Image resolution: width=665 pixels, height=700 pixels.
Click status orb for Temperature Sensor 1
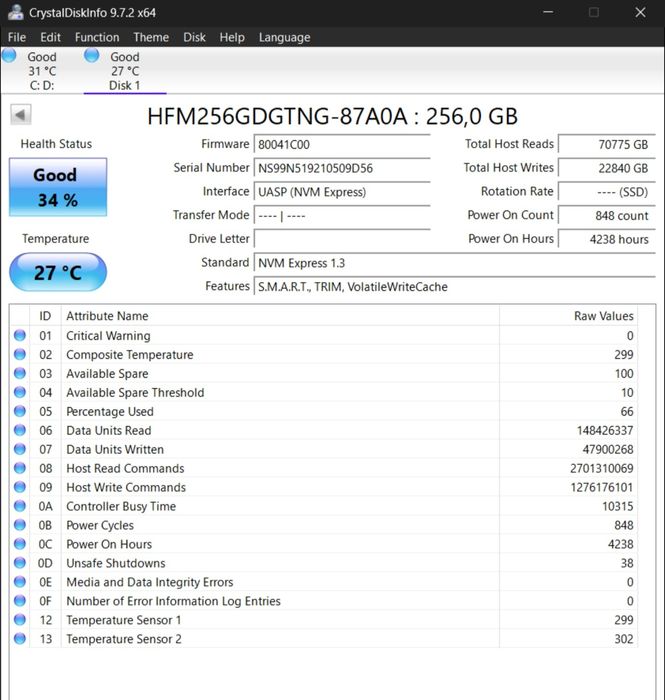coord(20,620)
